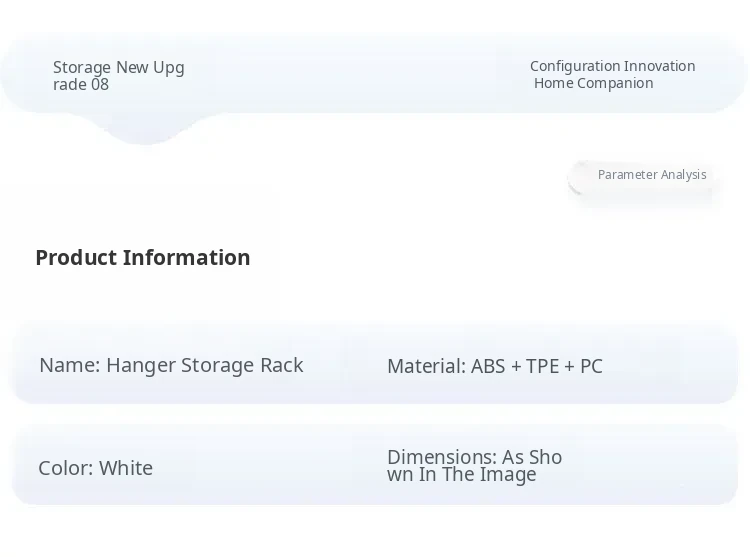
Task: Click the ABS material abbreviation
Action: tap(488, 366)
